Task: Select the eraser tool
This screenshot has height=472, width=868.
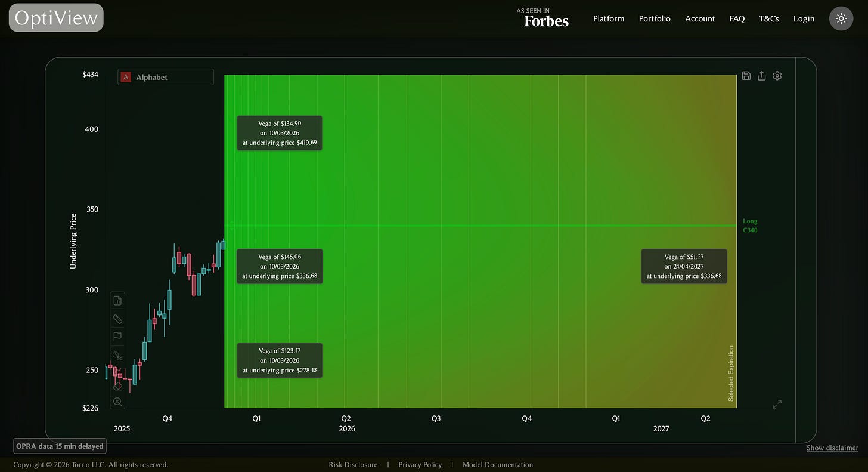Action: pyautogui.click(x=117, y=386)
